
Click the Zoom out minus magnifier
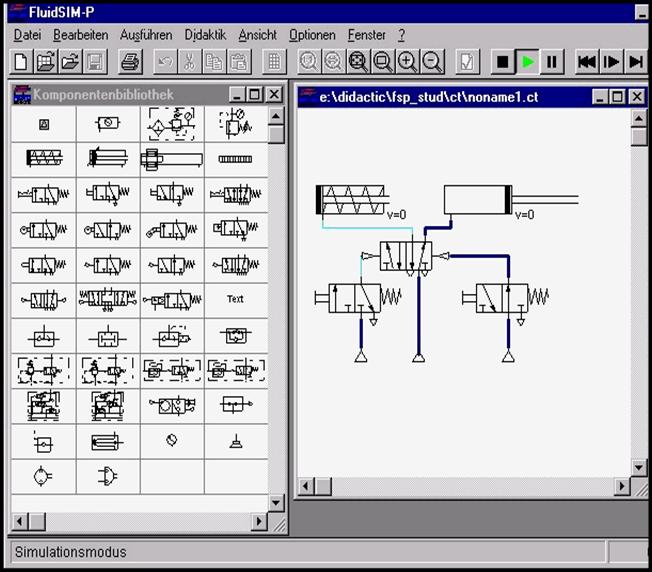pyautogui.click(x=432, y=62)
